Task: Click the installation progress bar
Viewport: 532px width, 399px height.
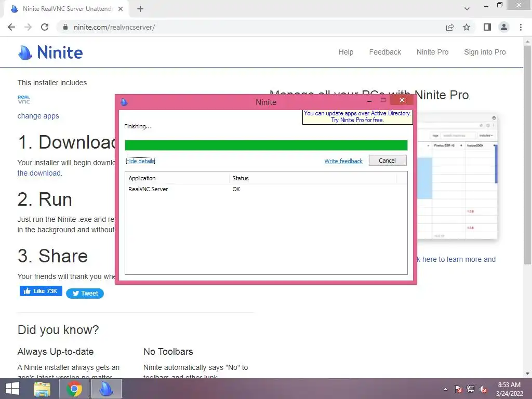Action: (266, 145)
